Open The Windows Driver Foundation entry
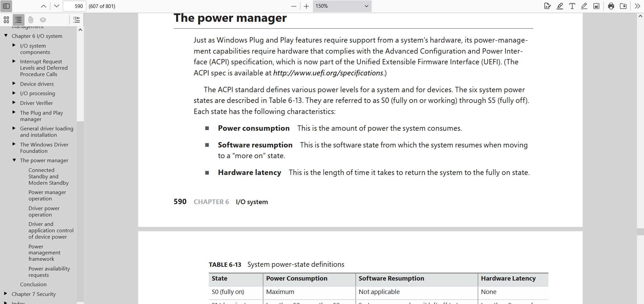Viewport: 644px width, 304px height. (44, 148)
